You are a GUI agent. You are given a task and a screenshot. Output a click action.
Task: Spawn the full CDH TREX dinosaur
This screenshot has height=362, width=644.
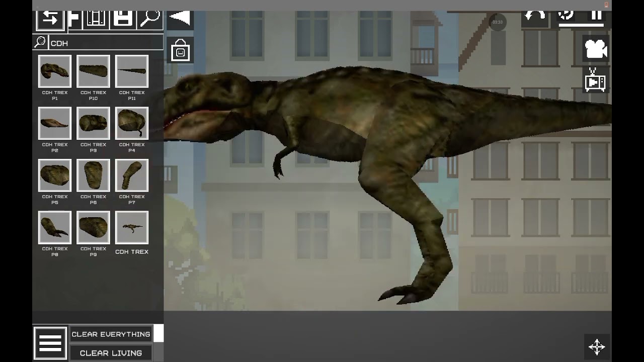coord(132,227)
